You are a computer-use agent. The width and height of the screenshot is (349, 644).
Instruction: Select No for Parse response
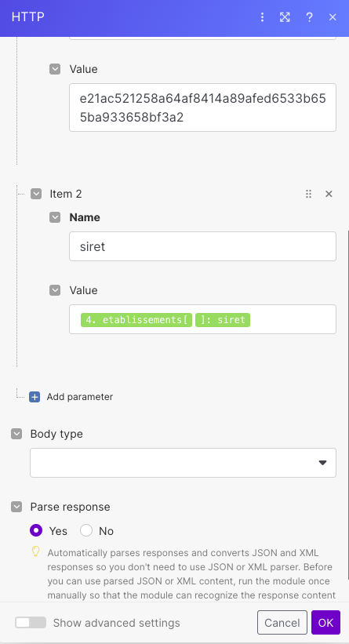pyautogui.click(x=86, y=530)
